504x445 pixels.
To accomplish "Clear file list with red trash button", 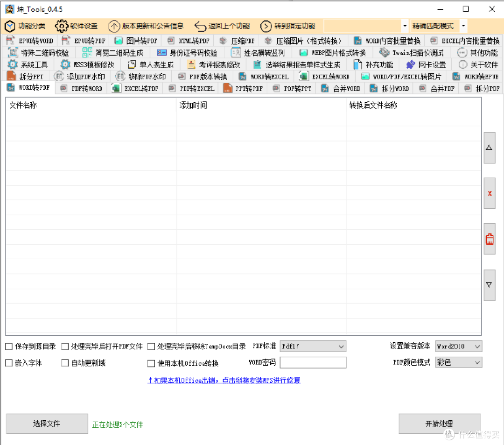I will [489, 239].
